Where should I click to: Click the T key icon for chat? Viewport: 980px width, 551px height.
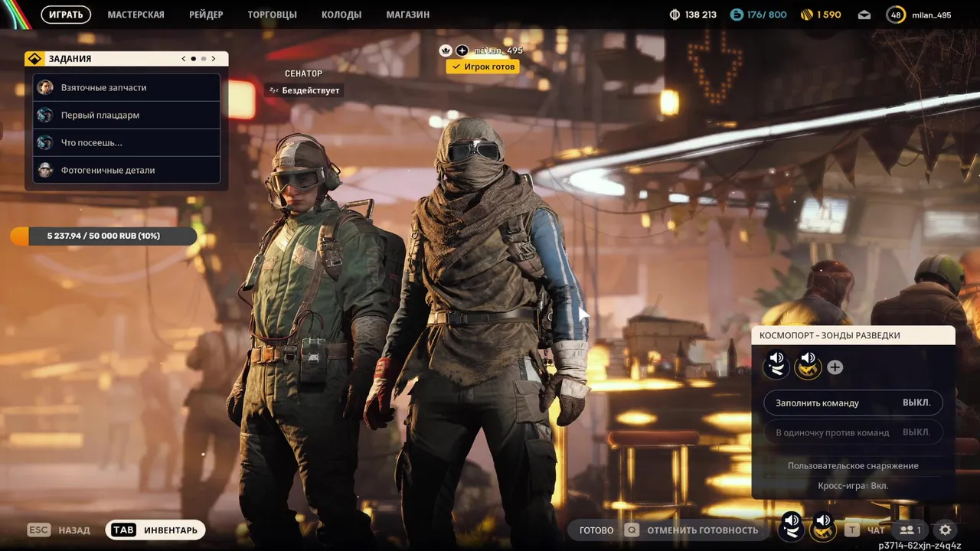point(852,530)
